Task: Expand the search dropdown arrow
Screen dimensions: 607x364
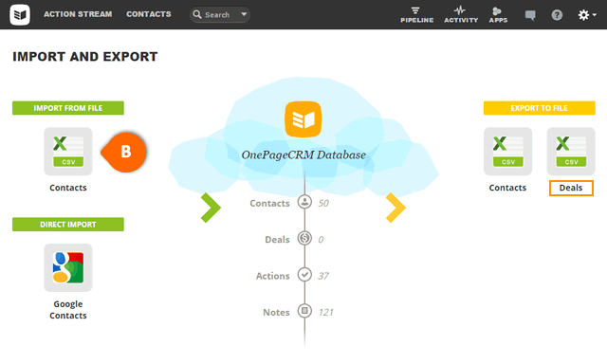Action: point(244,14)
